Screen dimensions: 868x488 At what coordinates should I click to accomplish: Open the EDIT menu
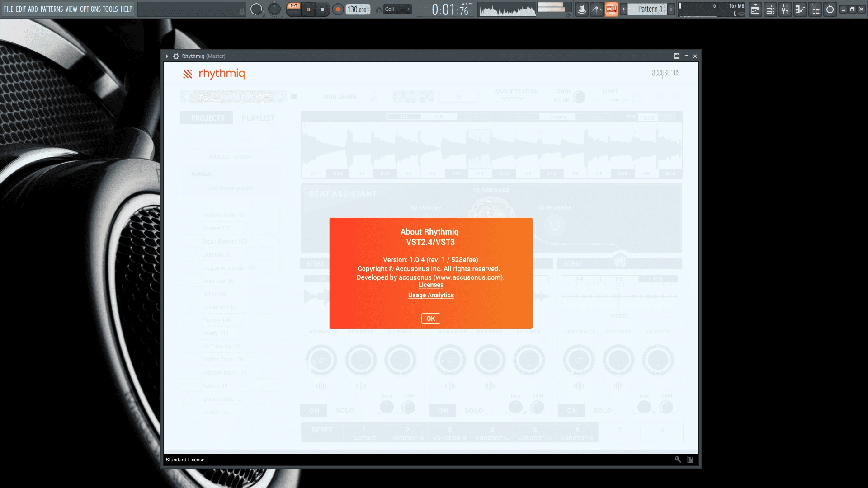(x=21, y=9)
